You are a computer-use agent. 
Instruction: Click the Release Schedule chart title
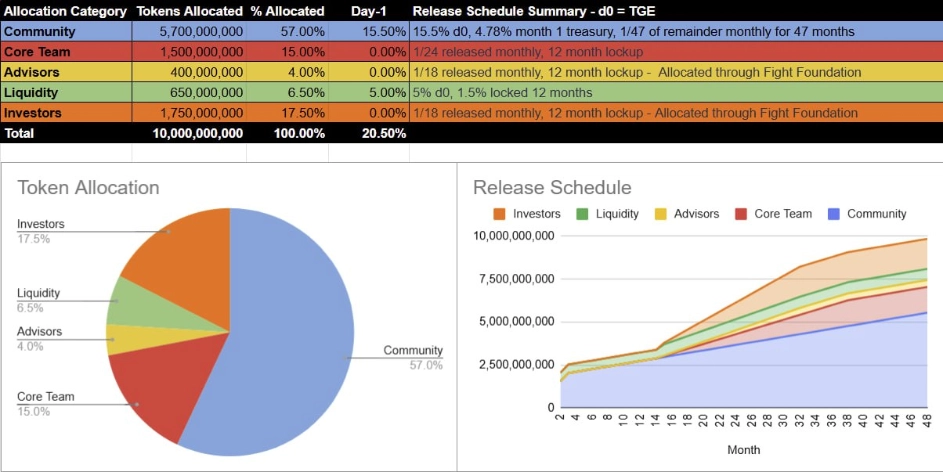552,188
